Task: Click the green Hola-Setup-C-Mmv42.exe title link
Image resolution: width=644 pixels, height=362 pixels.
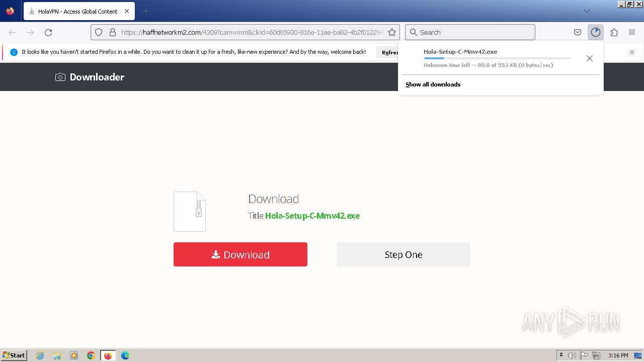Action: click(312, 216)
